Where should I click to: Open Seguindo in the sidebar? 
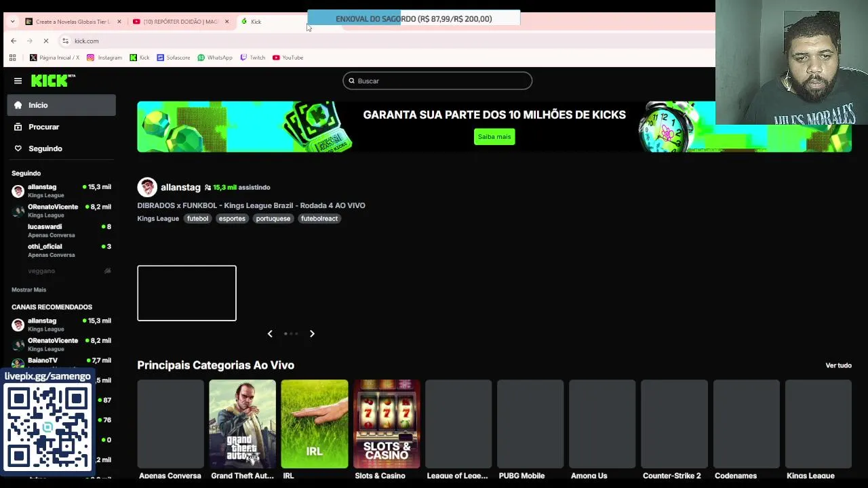(x=62, y=148)
